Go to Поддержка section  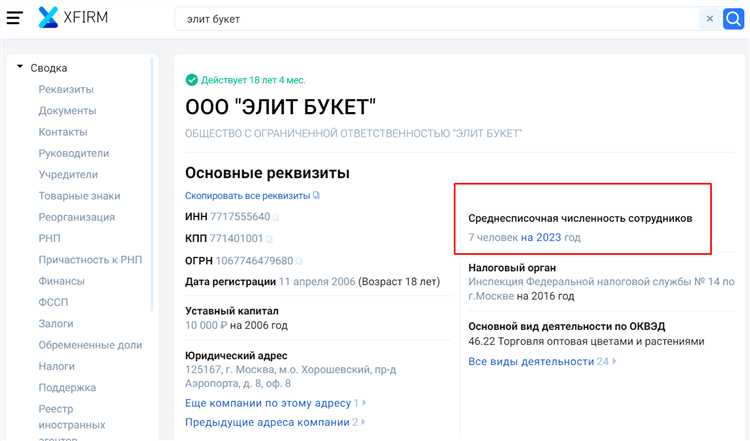[67, 388]
